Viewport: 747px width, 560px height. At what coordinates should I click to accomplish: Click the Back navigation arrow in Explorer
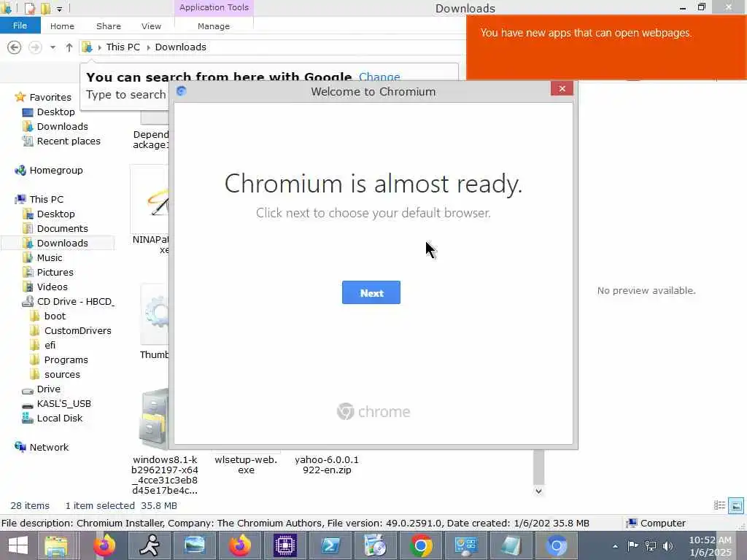(x=15, y=47)
